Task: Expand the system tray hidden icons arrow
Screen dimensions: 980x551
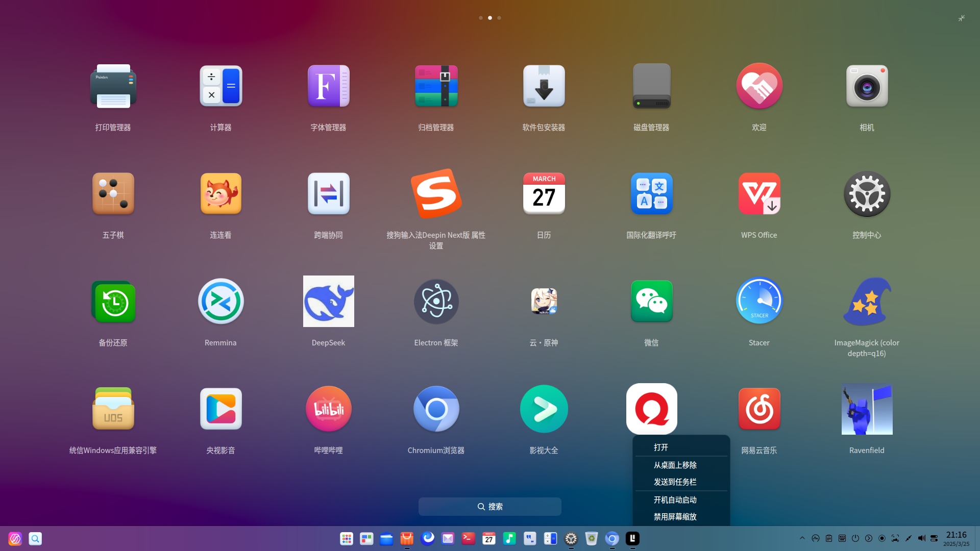Action: [x=802, y=538]
